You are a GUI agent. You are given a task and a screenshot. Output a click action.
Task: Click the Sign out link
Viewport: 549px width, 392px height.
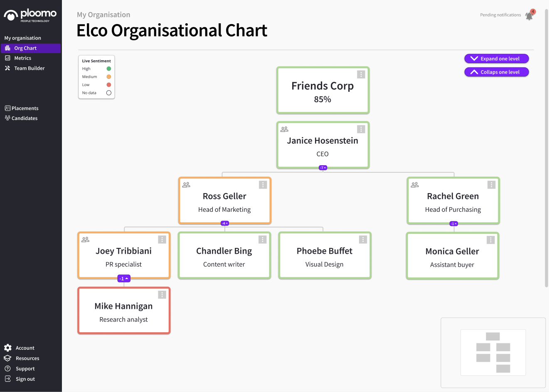[24, 379]
